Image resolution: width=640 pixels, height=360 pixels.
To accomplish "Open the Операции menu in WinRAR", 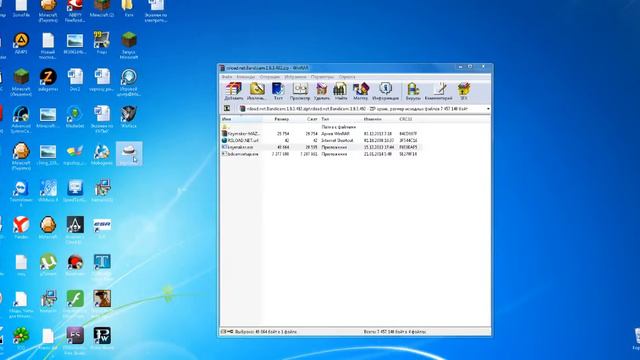I will coord(270,77).
